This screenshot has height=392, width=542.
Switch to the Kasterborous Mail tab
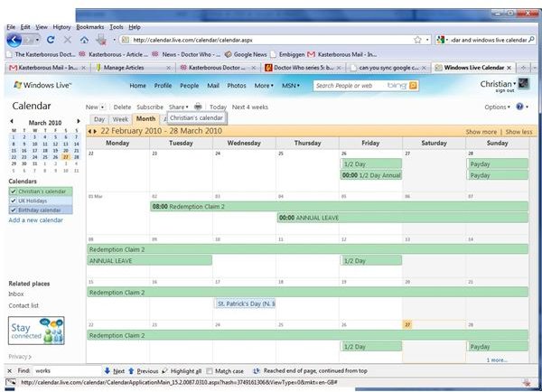[47, 68]
